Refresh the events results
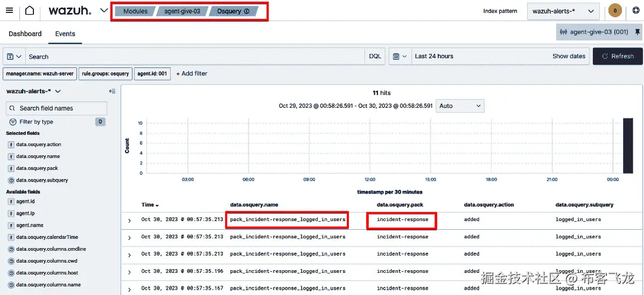 (x=618, y=57)
